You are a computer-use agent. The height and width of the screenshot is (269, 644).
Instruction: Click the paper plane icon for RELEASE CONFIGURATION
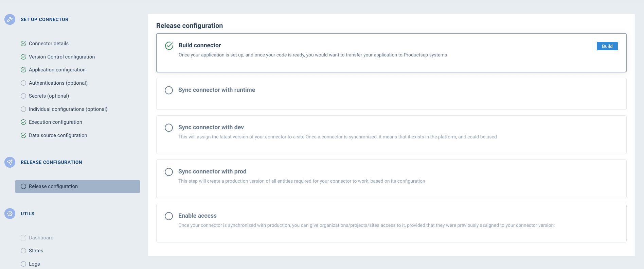(10, 162)
